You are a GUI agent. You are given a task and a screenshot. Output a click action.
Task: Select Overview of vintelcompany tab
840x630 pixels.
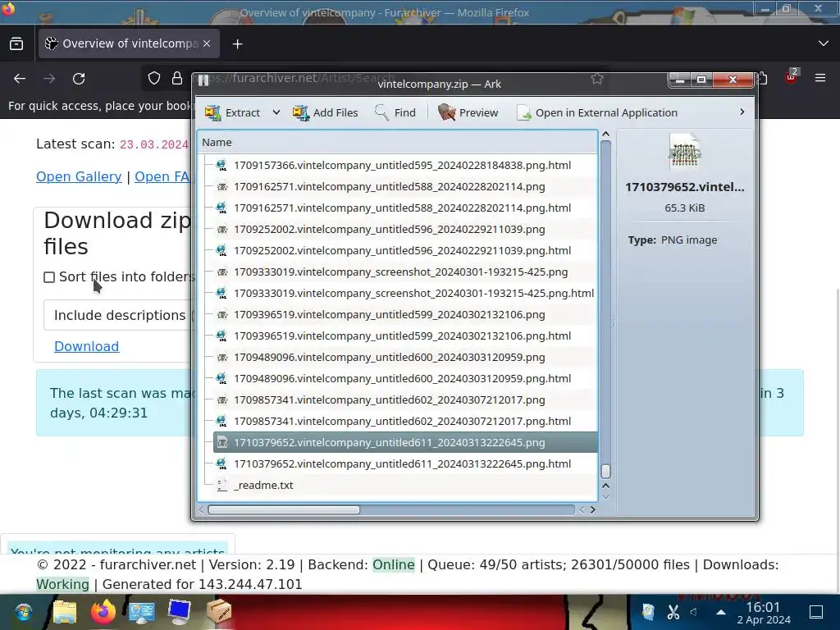click(129, 43)
